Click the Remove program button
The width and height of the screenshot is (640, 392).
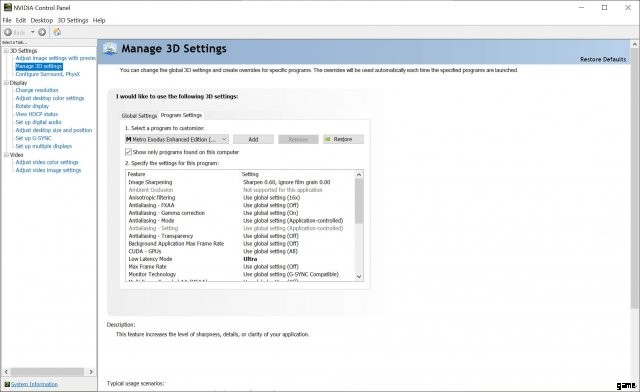pos(298,139)
